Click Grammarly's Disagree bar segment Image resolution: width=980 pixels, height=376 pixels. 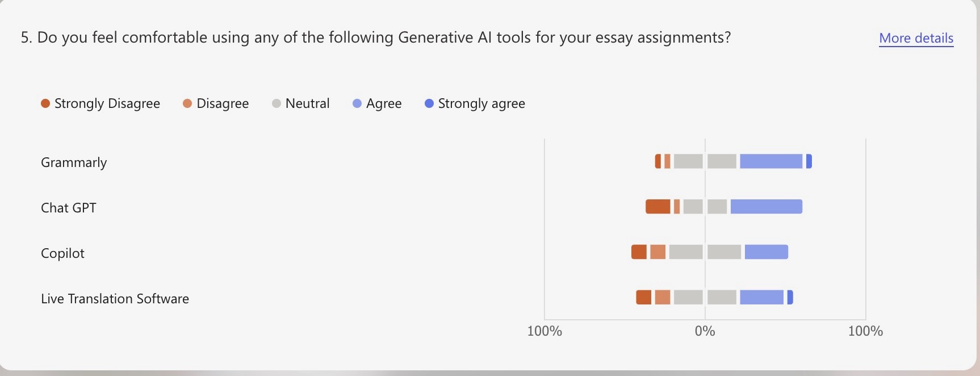point(668,161)
